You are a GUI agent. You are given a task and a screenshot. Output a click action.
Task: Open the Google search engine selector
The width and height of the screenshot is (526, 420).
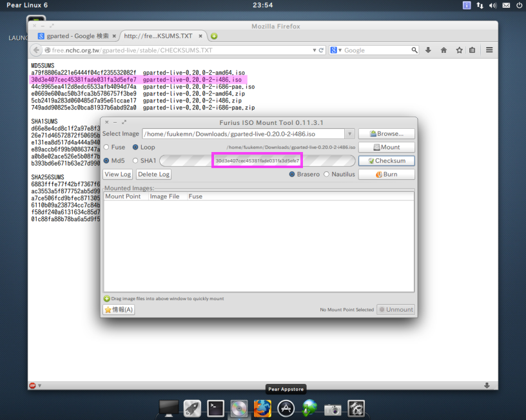(x=336, y=50)
